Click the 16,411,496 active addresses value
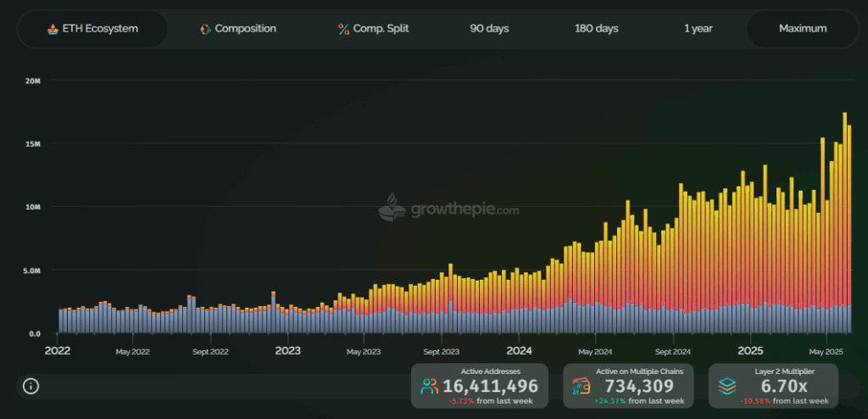 [x=491, y=386]
